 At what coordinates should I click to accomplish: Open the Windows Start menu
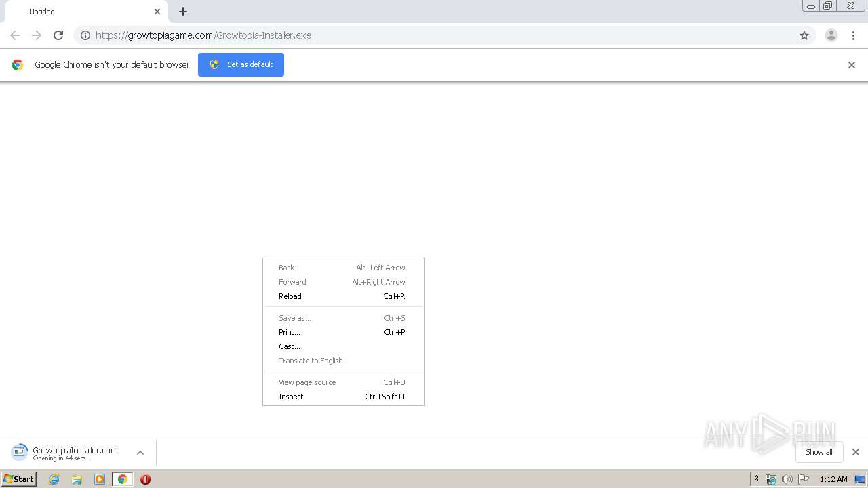18,479
